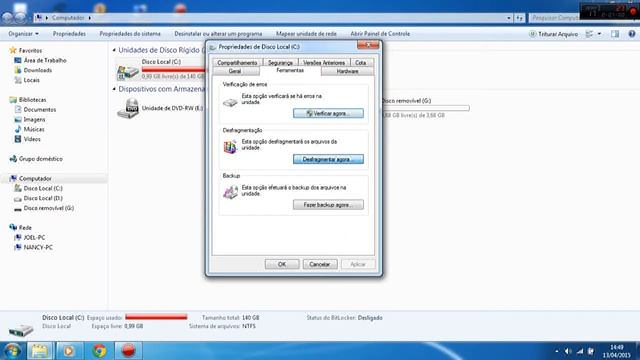The image size is (640, 360).
Task: Click the address bar refresh button
Action: tap(520, 18)
